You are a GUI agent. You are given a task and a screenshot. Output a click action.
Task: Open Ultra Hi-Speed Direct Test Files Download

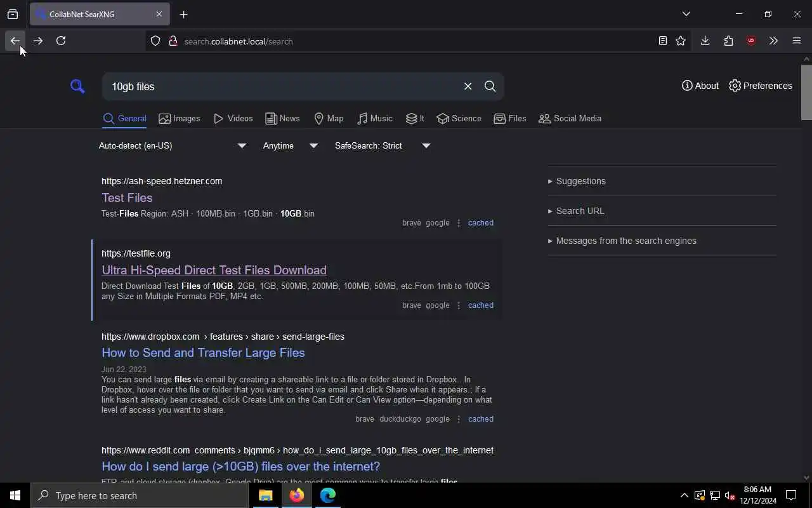214,270
